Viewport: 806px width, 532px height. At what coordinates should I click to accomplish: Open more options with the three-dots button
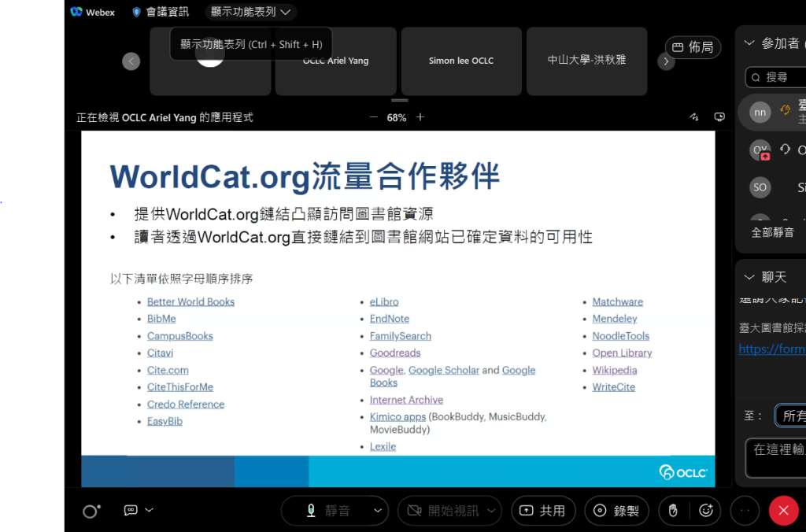coord(745,511)
